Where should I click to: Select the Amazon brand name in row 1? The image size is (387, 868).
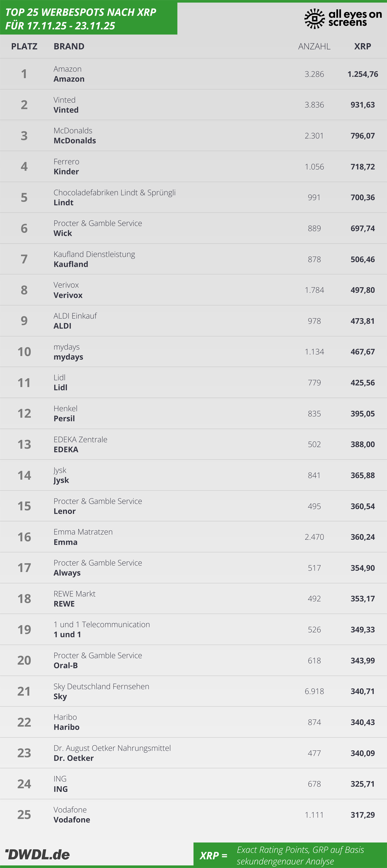(69, 79)
